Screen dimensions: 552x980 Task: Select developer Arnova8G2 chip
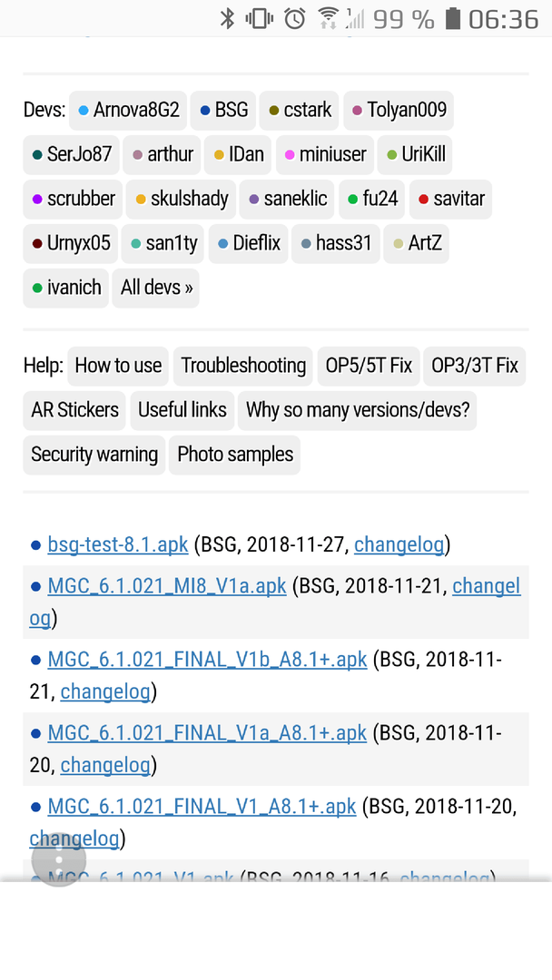click(128, 110)
